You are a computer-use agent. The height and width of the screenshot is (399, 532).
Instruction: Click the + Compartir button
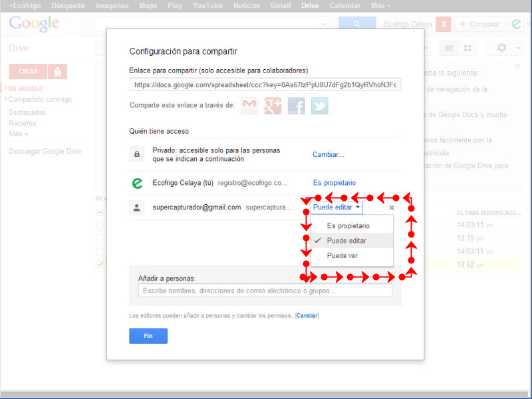click(479, 24)
